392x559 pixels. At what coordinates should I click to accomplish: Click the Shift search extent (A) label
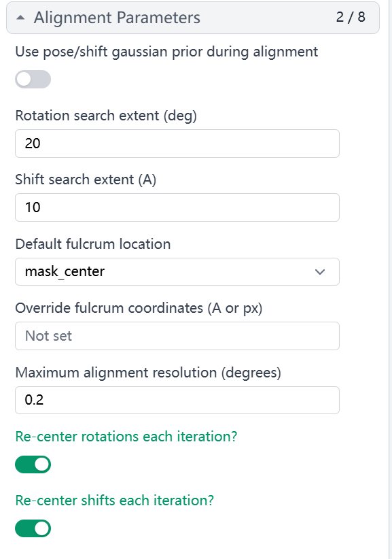[x=86, y=180]
